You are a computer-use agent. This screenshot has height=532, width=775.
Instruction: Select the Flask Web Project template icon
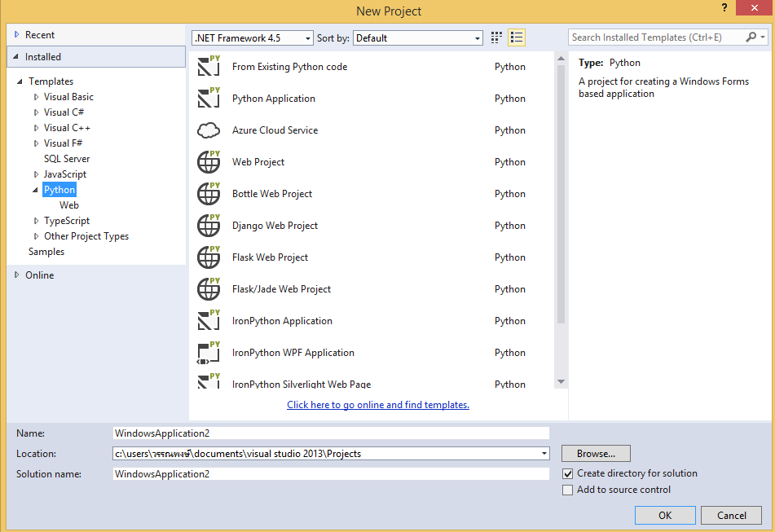point(209,257)
